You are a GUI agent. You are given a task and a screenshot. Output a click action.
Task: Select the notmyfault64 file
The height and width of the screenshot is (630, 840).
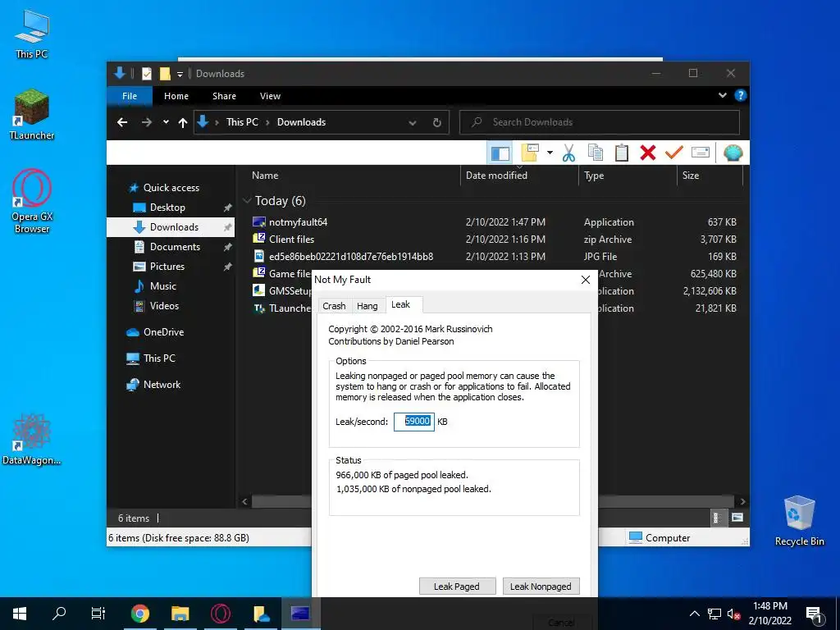(x=298, y=221)
